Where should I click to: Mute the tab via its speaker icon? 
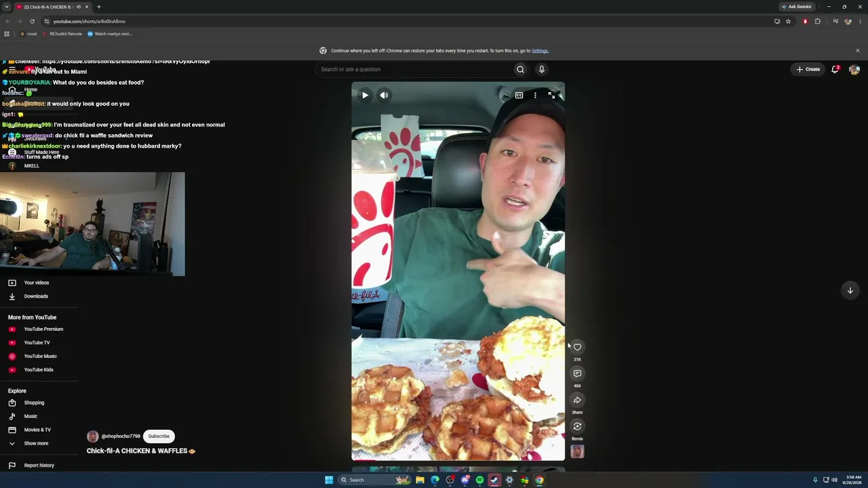79,7
